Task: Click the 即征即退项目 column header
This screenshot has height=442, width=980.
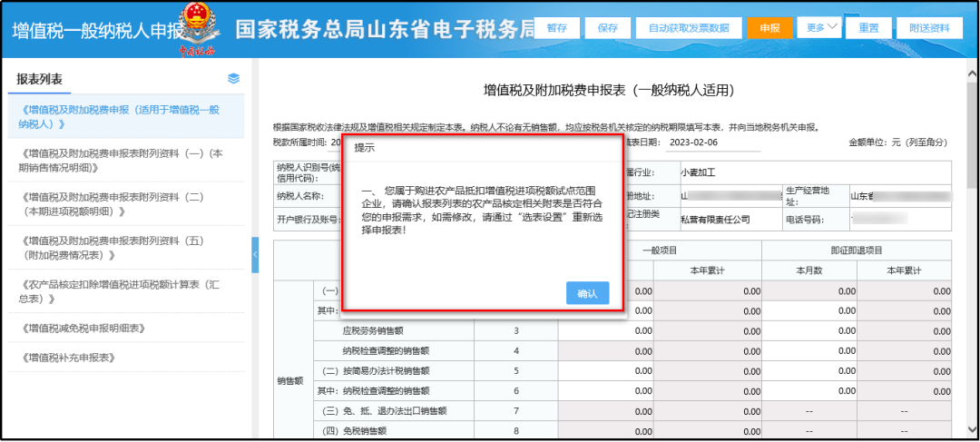Action: click(857, 250)
